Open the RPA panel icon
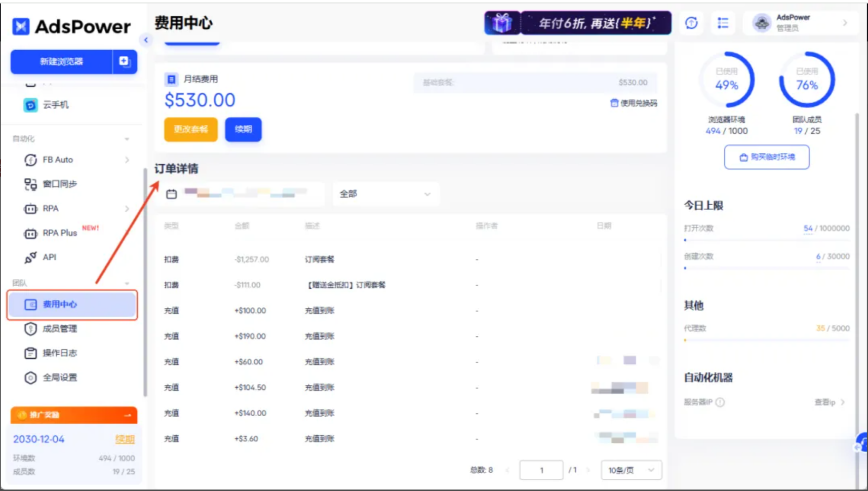 click(x=30, y=208)
